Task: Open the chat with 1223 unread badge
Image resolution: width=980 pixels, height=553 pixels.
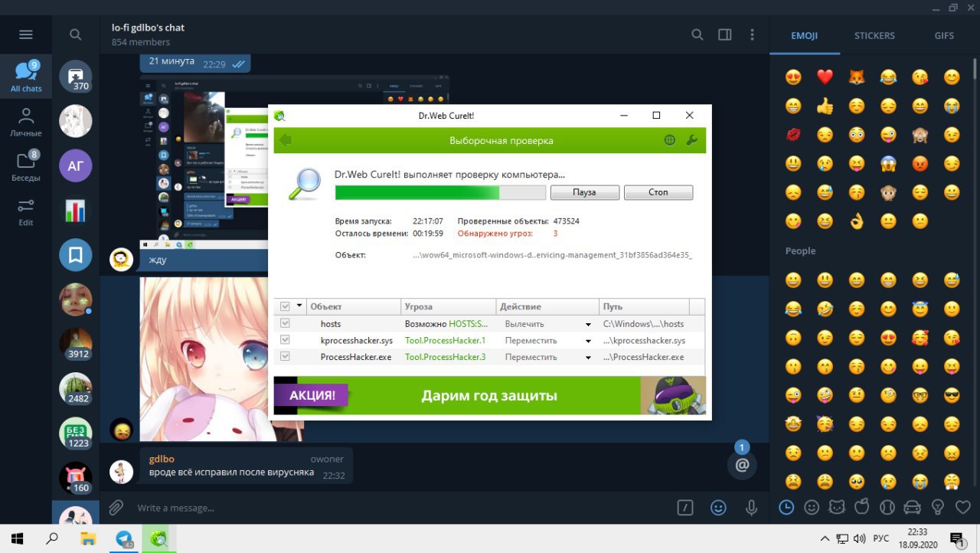Action: pyautogui.click(x=76, y=433)
